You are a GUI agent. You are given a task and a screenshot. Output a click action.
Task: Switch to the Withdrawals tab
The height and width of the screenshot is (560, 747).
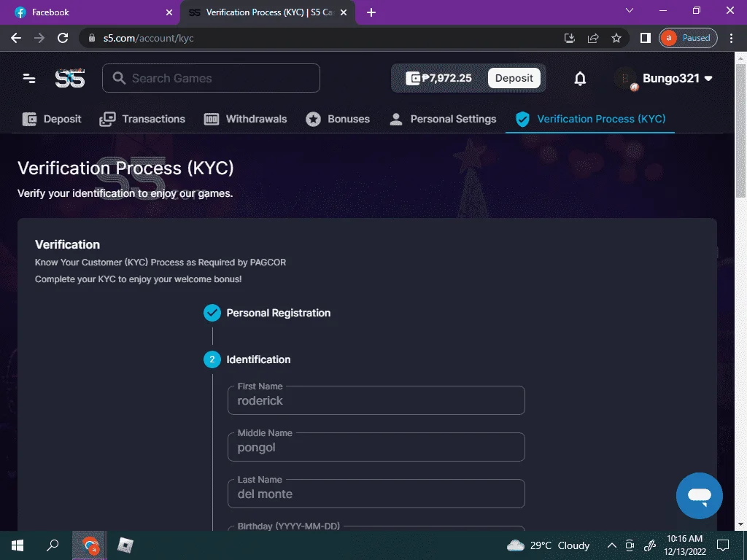(x=245, y=119)
